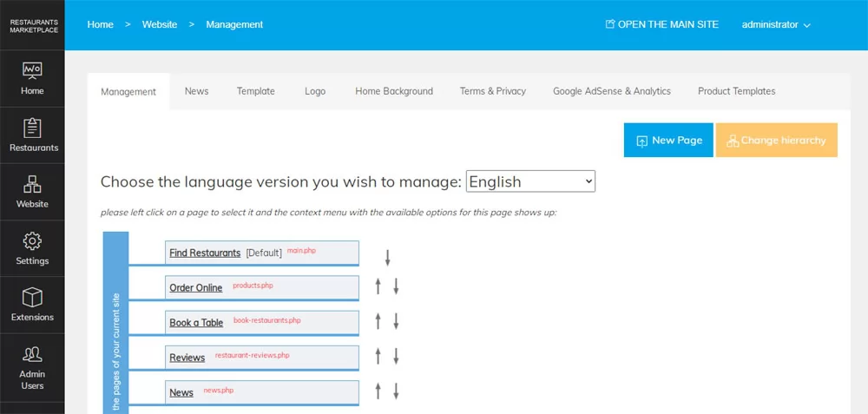Image resolution: width=868 pixels, height=414 pixels.
Task: Click the New Page button
Action: (x=668, y=140)
